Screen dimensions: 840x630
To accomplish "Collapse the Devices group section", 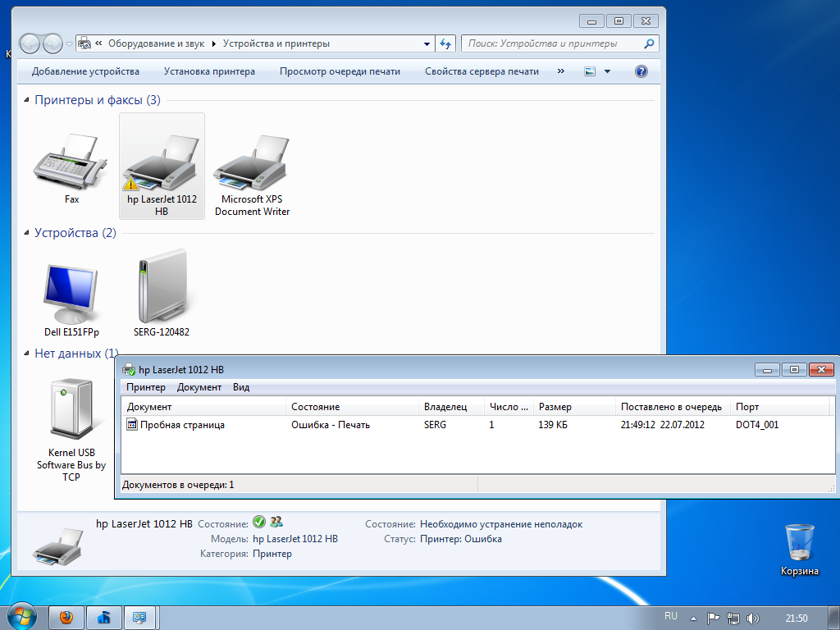I will click(27, 233).
